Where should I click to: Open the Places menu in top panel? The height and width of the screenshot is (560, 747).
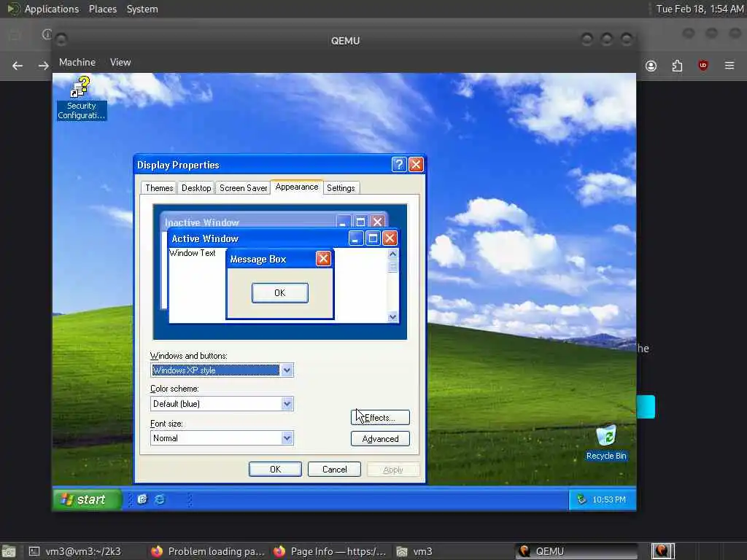pyautogui.click(x=102, y=9)
